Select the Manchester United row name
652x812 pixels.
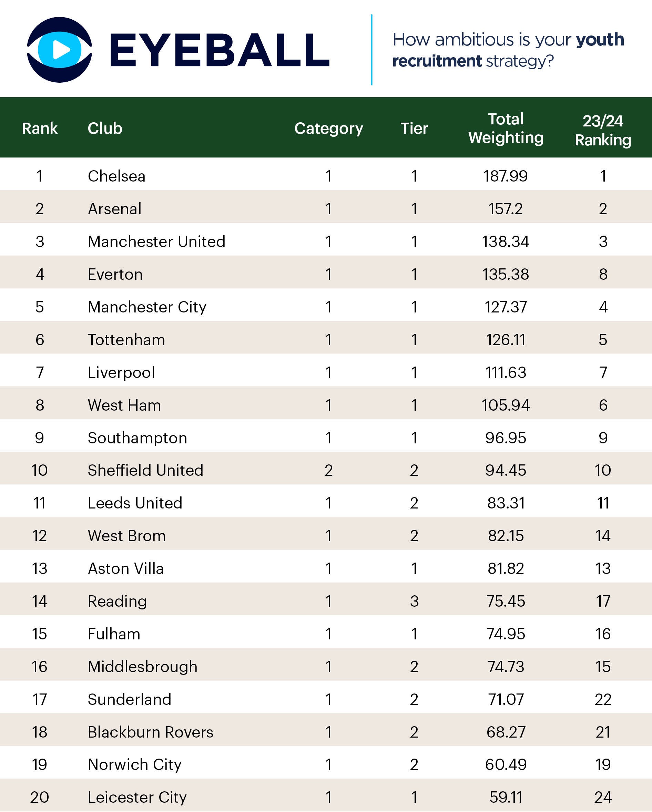157,241
